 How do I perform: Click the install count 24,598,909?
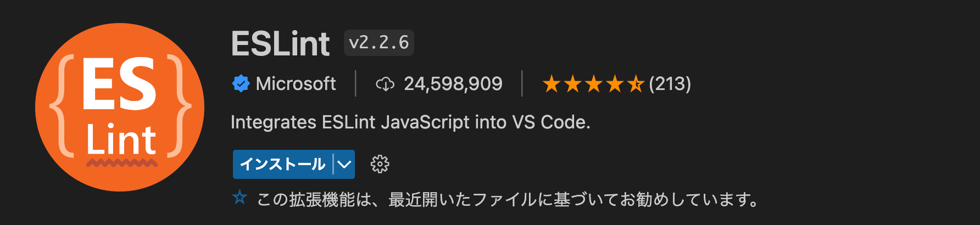453,84
